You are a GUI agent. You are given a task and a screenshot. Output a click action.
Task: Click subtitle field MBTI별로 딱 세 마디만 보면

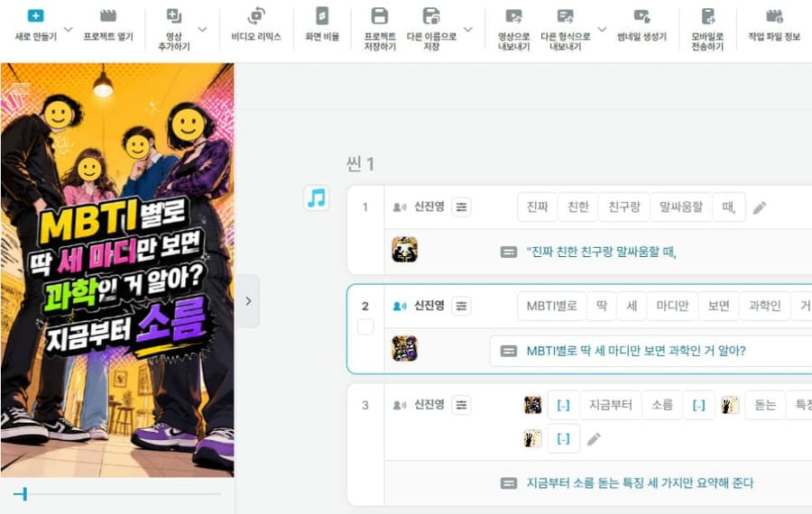tap(651, 351)
